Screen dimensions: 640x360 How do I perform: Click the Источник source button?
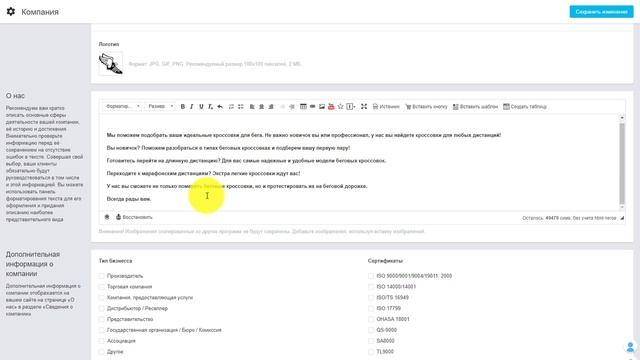point(386,107)
